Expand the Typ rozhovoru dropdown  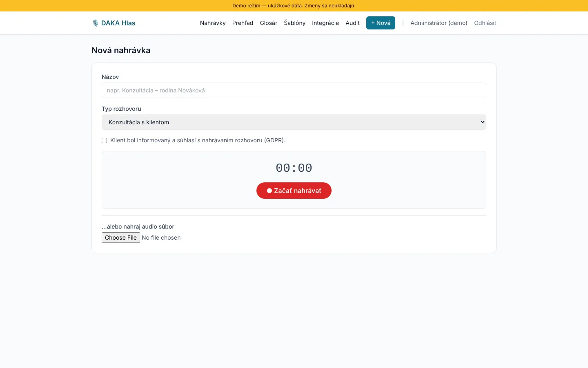(294, 122)
